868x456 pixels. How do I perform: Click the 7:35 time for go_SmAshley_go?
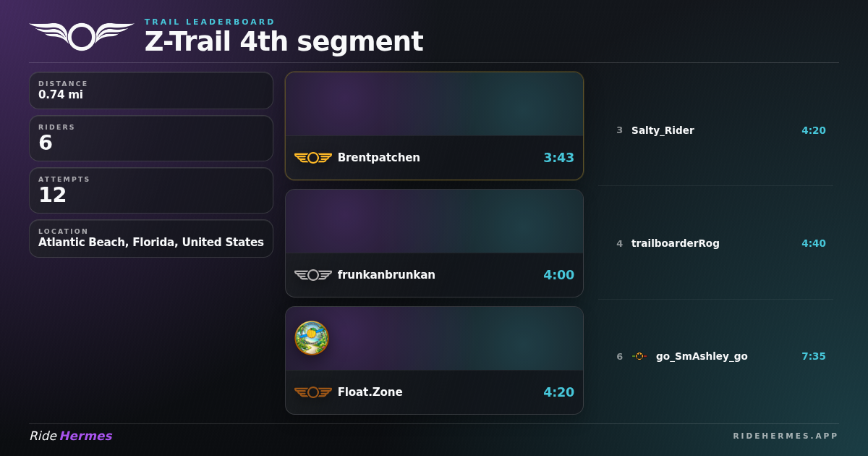click(814, 356)
